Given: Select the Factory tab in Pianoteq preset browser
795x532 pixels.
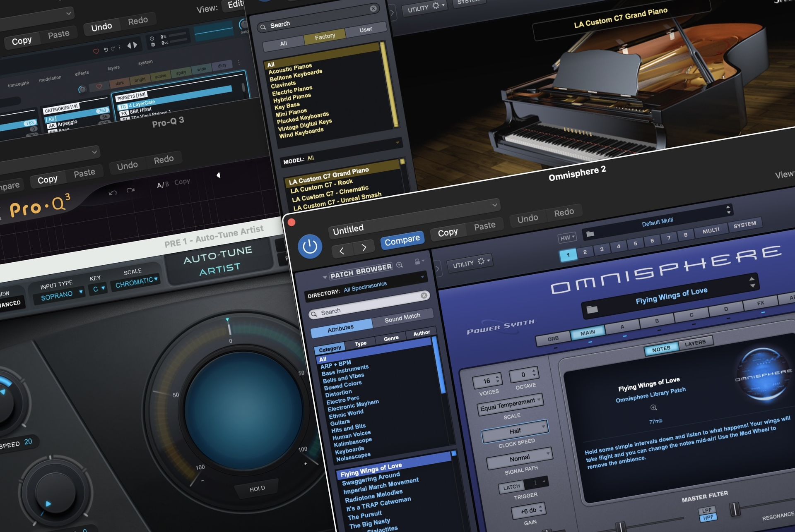Looking at the screenshot, I should coord(325,37).
